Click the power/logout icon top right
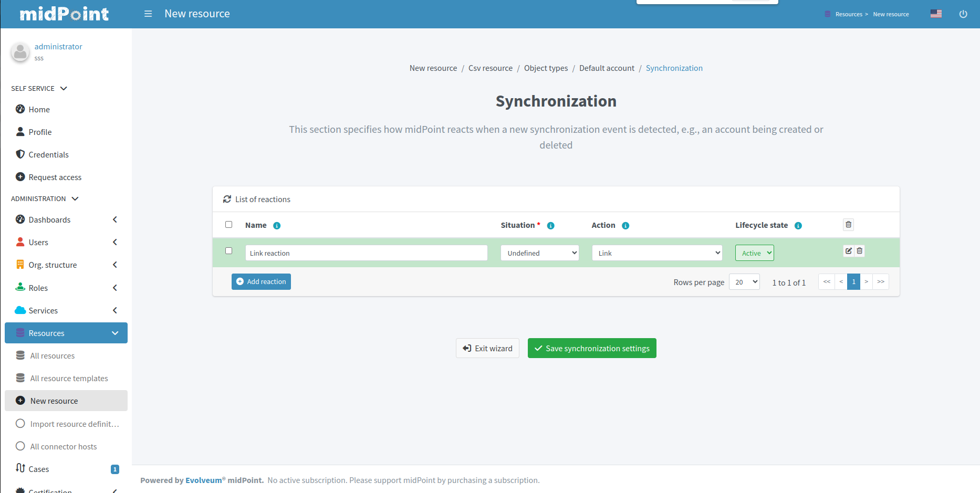This screenshot has height=493, width=980. (x=963, y=14)
